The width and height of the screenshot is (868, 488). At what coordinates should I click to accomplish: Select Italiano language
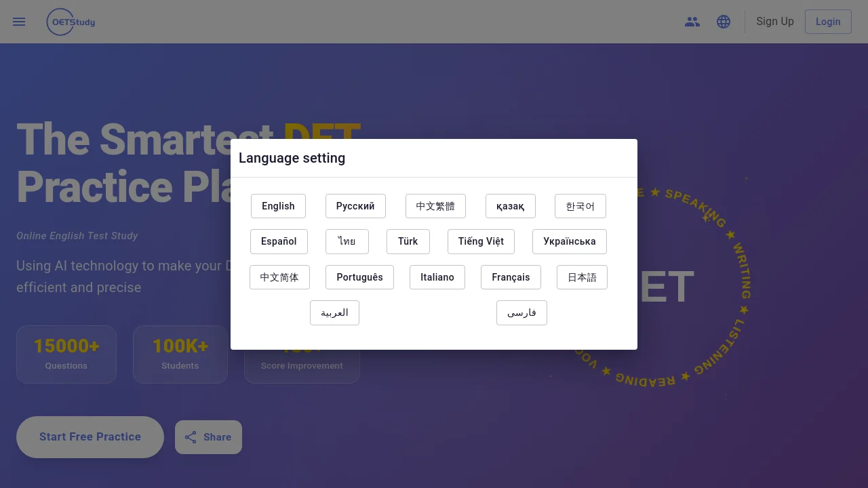coord(437,277)
